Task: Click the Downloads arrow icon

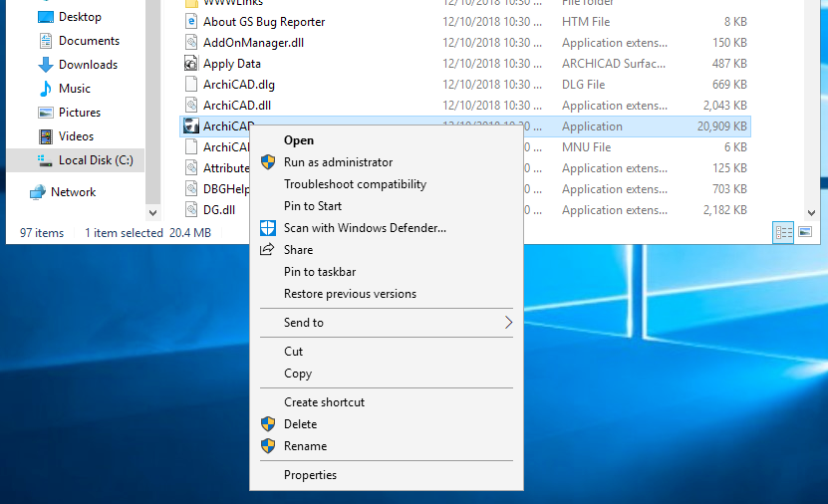Action: tap(46, 65)
